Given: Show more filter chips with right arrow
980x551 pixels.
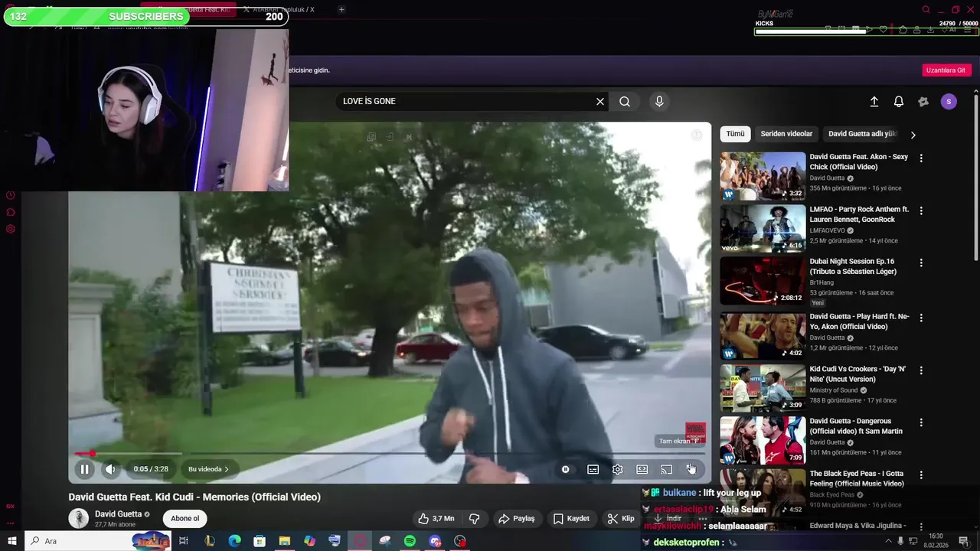Looking at the screenshot, I should click(x=913, y=135).
